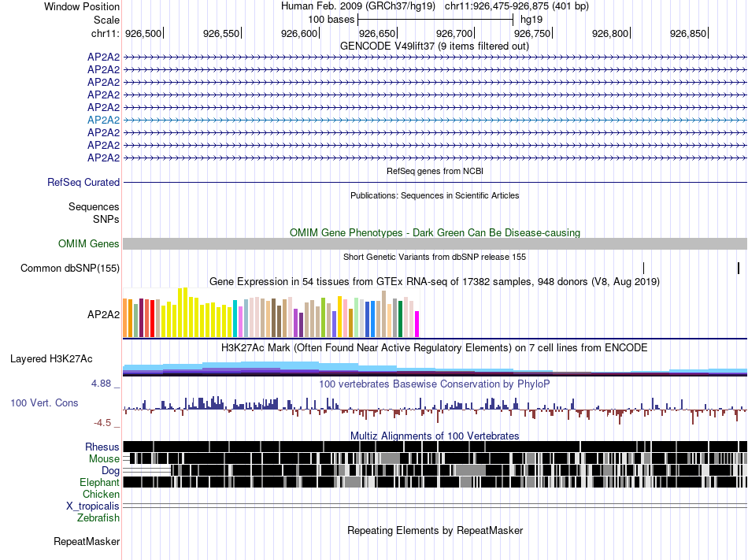Screen dimensions: 748x560
Task: Click the Dog species label
Action: 110,471
